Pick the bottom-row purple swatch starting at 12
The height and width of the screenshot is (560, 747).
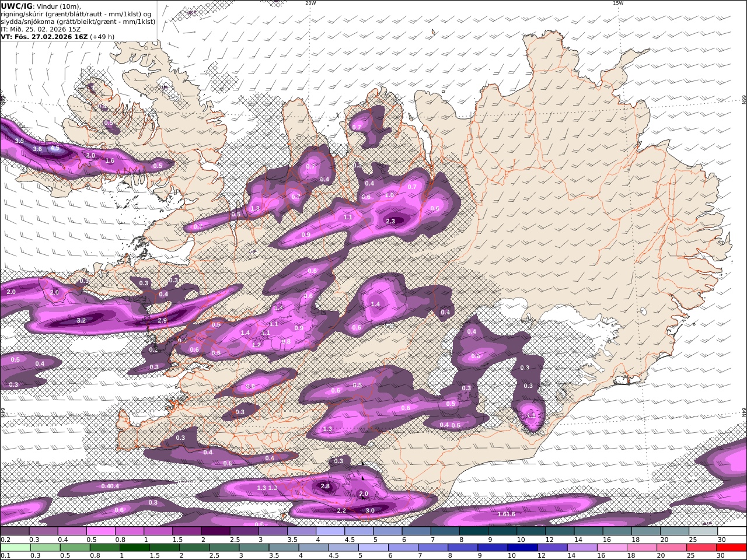tap(551, 548)
